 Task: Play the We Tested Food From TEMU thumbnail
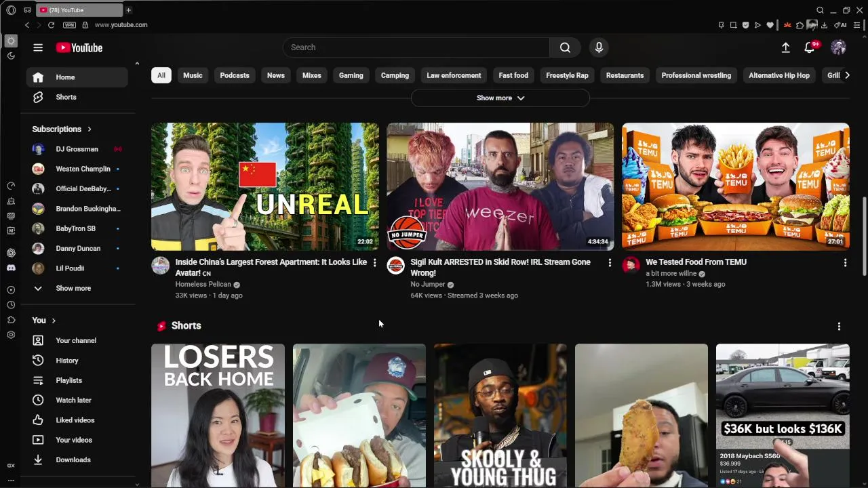click(x=735, y=186)
